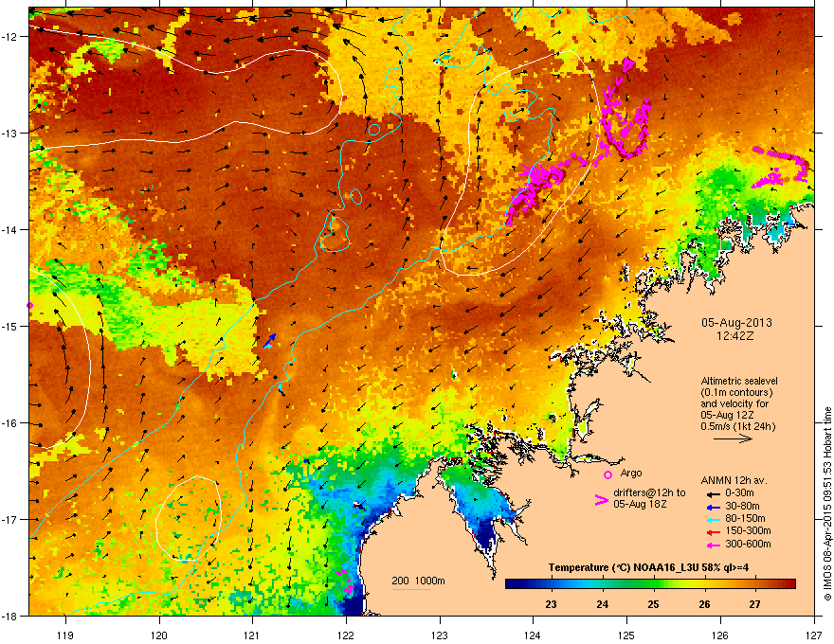Viewport: 834px width, 644px height.
Task: Click the latitude axis label -13
Action: [x=10, y=133]
